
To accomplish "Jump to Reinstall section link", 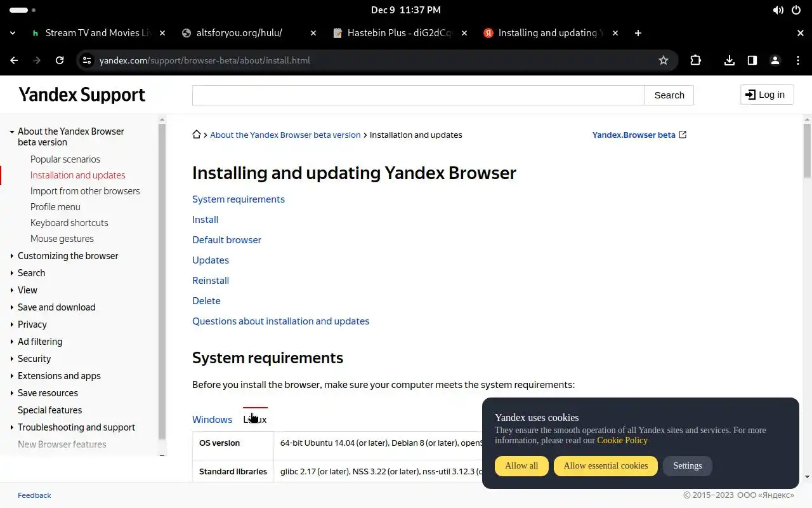I will 211,281.
